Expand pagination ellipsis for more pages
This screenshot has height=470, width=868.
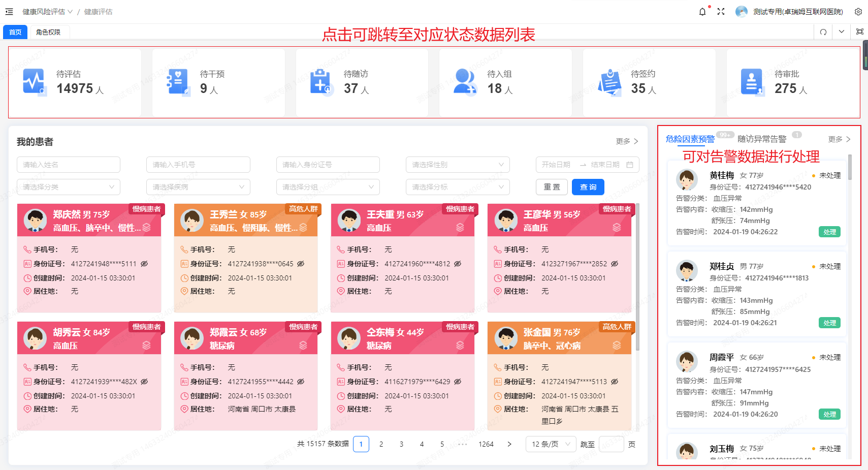pos(462,444)
